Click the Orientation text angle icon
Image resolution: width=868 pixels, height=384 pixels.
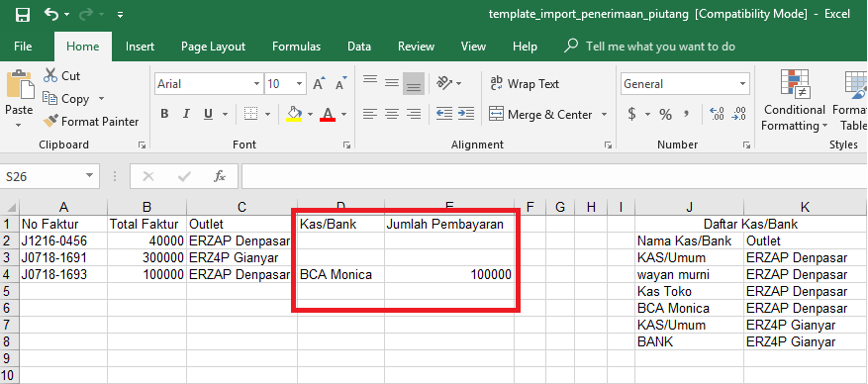(x=444, y=83)
